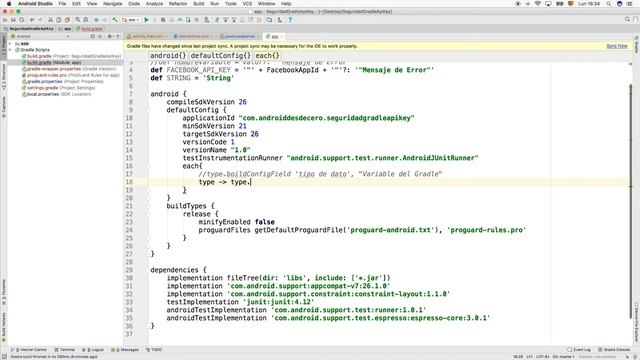The height and width of the screenshot is (360, 640).
Task: Click the Copy icon in toolbar
Action: pyautogui.click(x=58, y=20)
